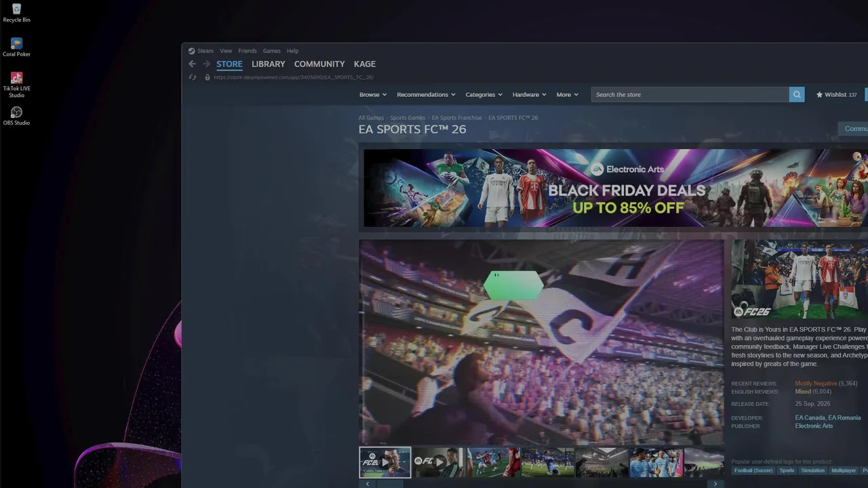Open the EA Canada developer link
Screen dimensions: 868x488
point(810,418)
